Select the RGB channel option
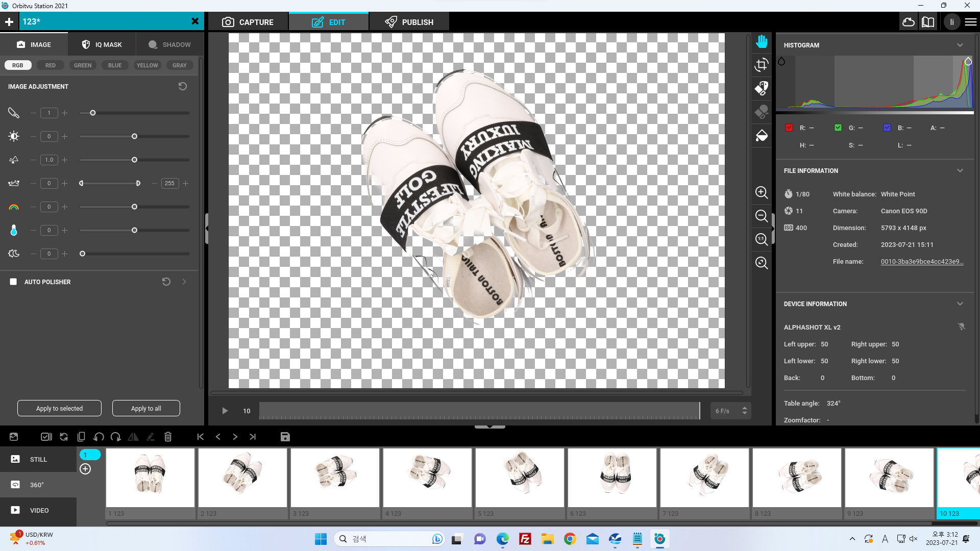The image size is (980, 551). tap(18, 65)
